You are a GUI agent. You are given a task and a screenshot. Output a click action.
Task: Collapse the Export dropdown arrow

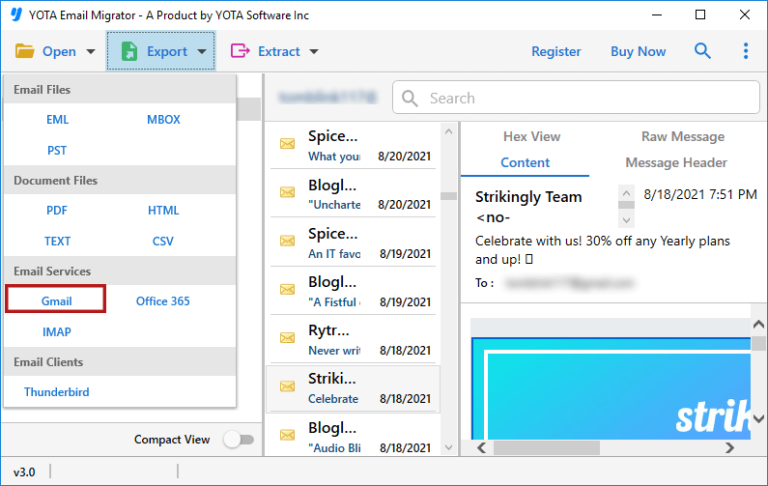coord(202,52)
